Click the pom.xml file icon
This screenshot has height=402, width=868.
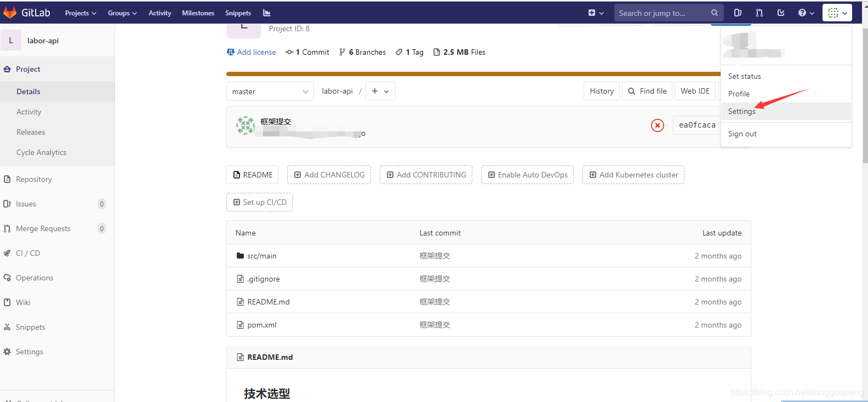click(240, 325)
